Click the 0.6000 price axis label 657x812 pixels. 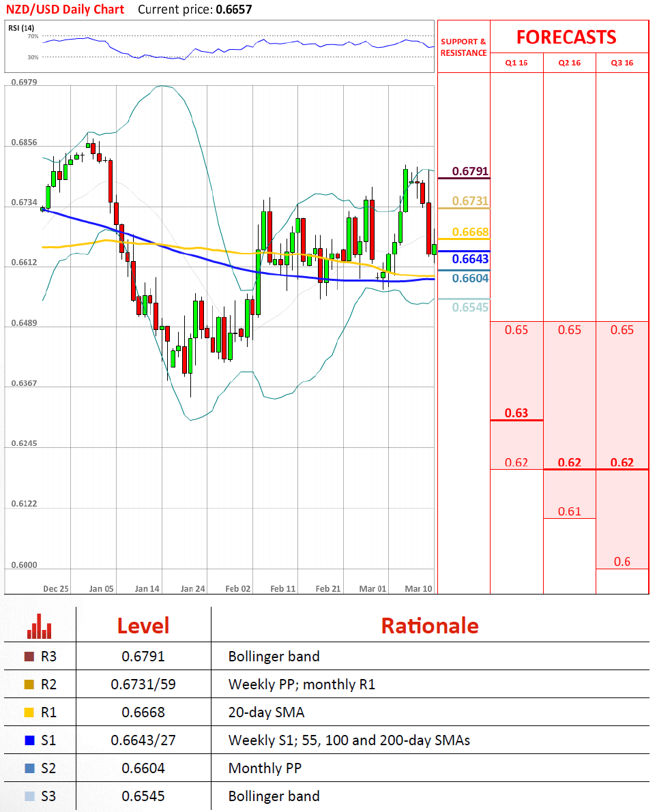pyautogui.click(x=25, y=565)
